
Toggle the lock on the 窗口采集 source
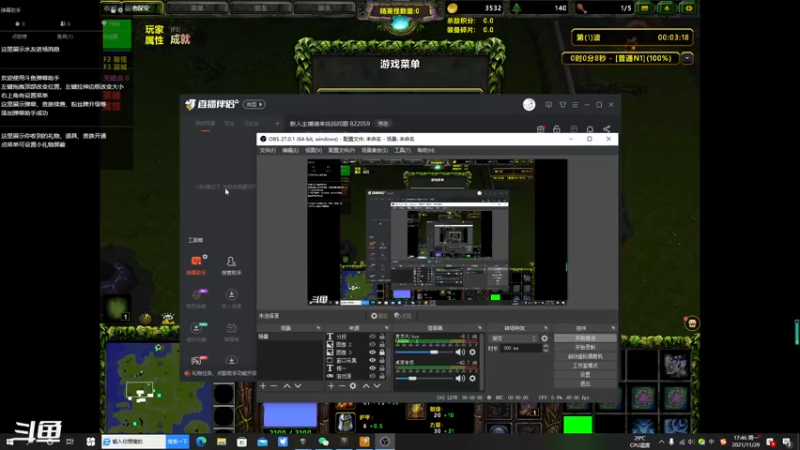(382, 360)
